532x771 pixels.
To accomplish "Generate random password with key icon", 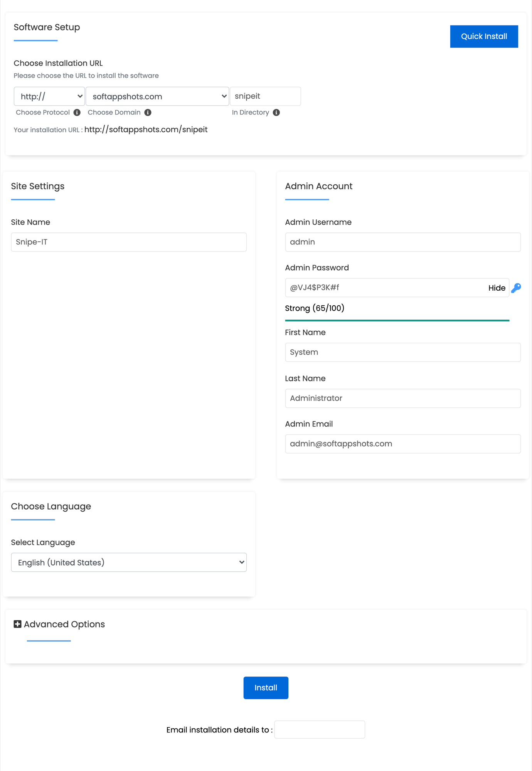I will [x=516, y=288].
